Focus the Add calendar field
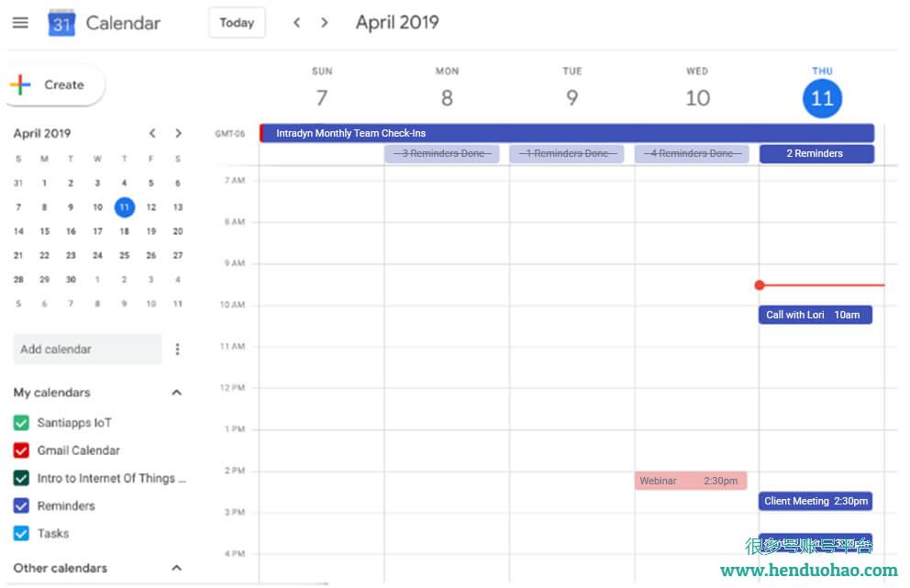The width and height of the screenshot is (910, 588). tap(88, 349)
